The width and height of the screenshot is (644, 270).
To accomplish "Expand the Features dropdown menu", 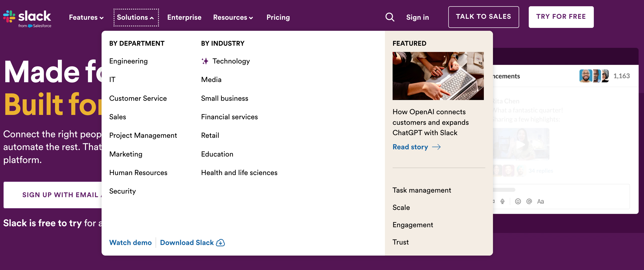I will pyautogui.click(x=85, y=17).
